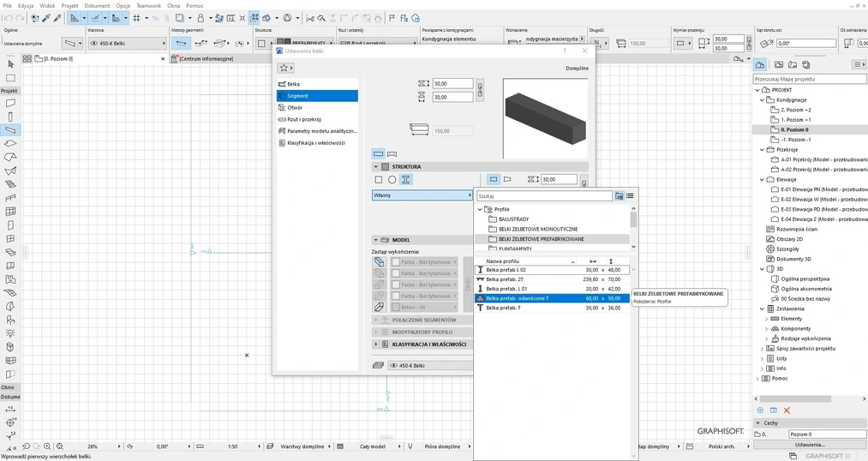Click the grid snap icon in toolbar
The image size is (868, 461).
[136, 18]
